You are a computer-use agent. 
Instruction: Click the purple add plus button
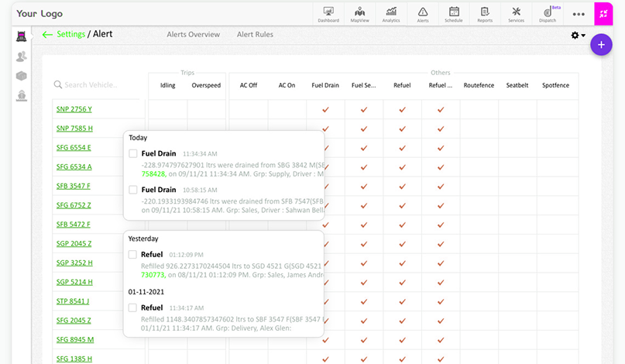click(601, 44)
